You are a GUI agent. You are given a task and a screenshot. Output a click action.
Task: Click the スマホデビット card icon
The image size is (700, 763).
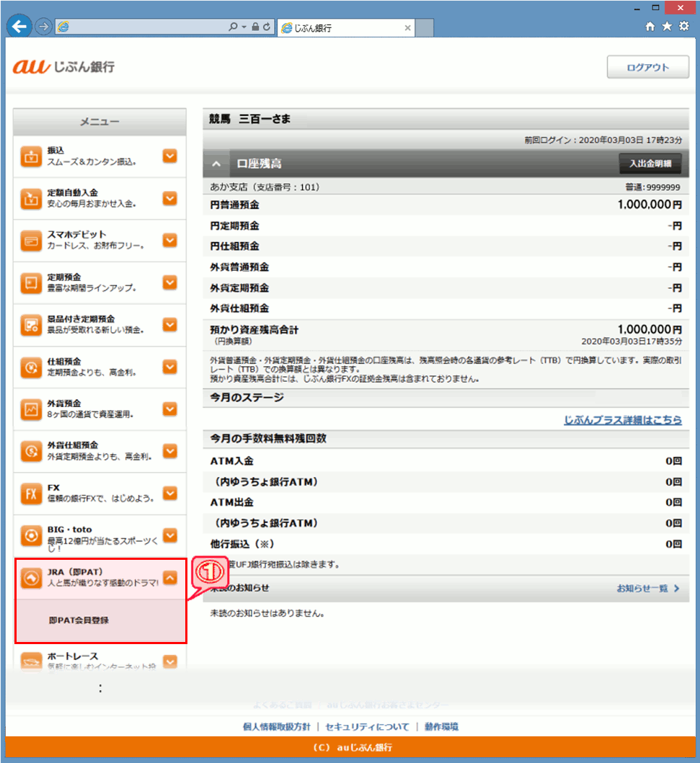click(31, 241)
